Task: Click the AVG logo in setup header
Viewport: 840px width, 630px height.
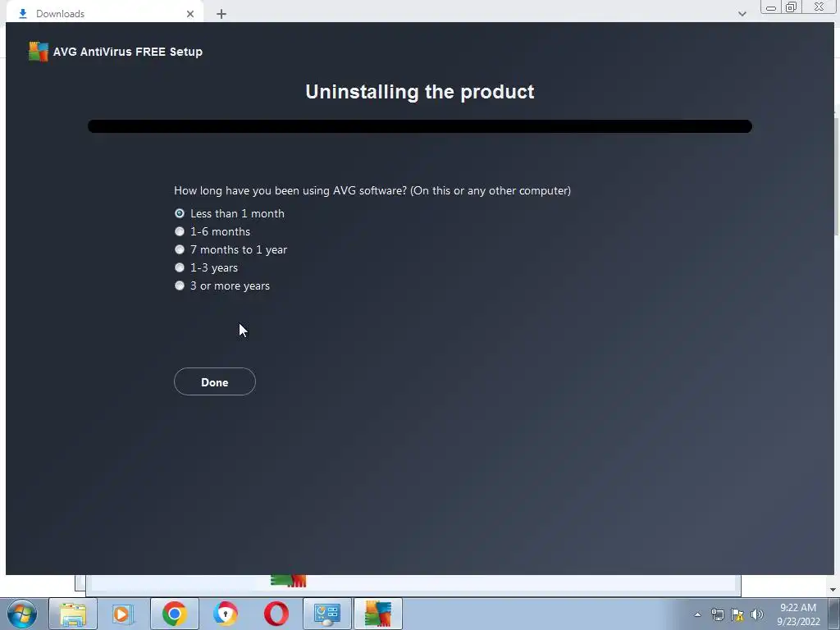Action: tap(39, 52)
